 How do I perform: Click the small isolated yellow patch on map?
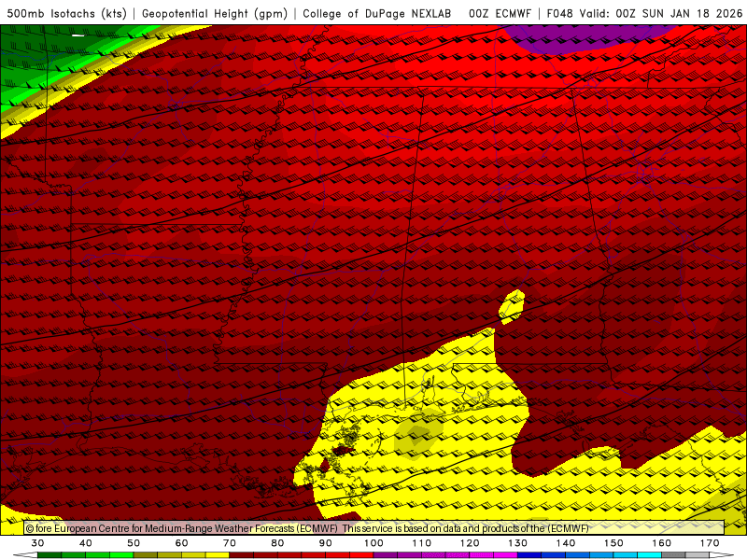pos(512,307)
